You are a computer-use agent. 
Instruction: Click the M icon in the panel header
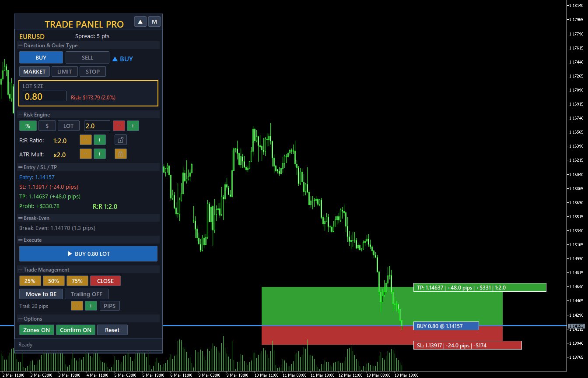[x=154, y=21]
